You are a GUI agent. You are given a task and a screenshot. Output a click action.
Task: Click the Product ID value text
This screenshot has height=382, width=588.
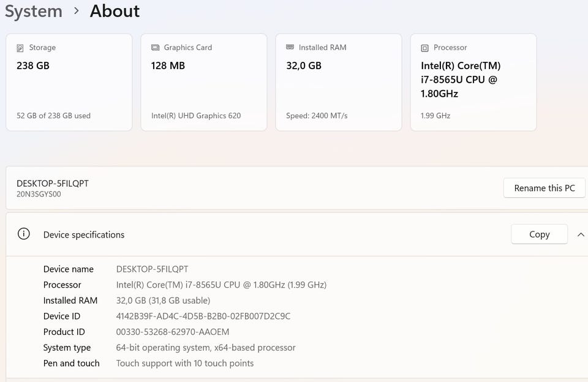click(x=172, y=332)
